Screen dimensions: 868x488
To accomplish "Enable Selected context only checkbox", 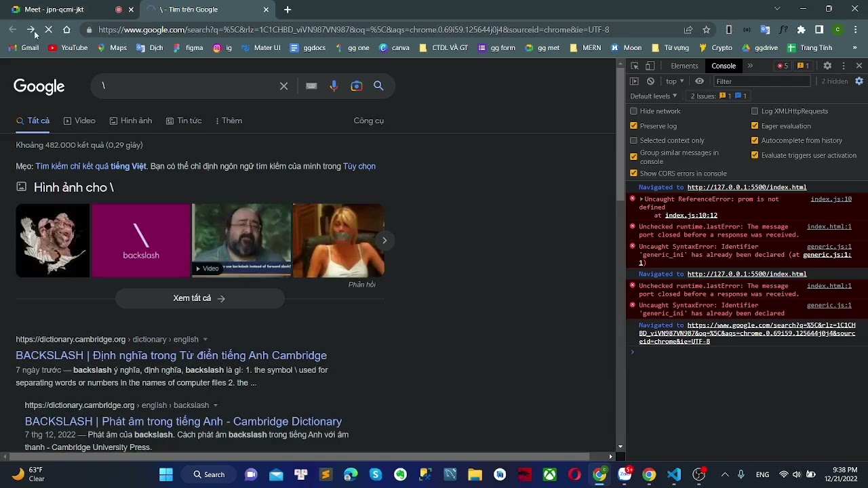I will tap(634, 140).
